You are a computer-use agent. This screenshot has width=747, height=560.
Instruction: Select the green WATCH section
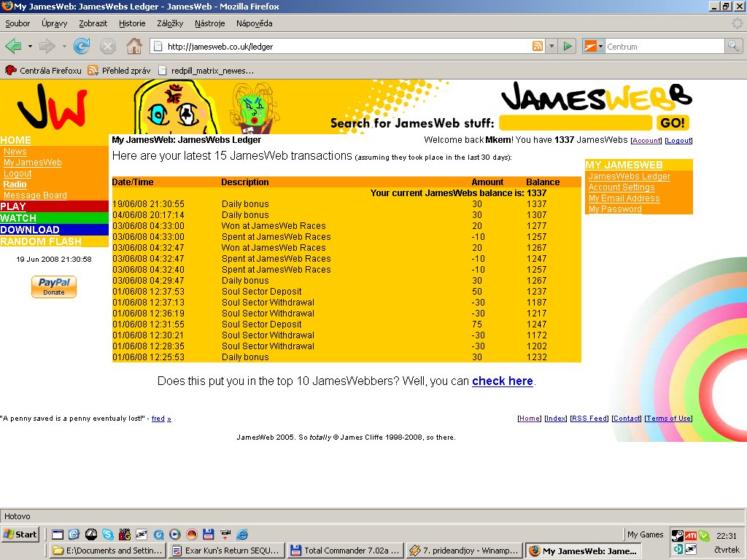click(54, 218)
